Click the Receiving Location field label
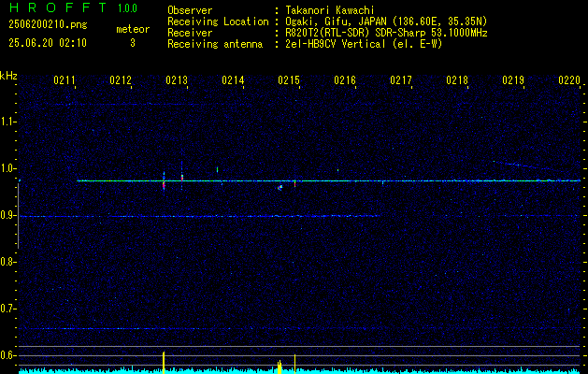 tap(218, 22)
